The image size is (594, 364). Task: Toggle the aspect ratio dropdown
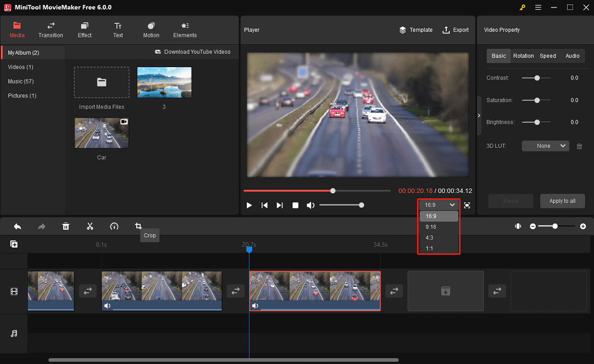[439, 205]
